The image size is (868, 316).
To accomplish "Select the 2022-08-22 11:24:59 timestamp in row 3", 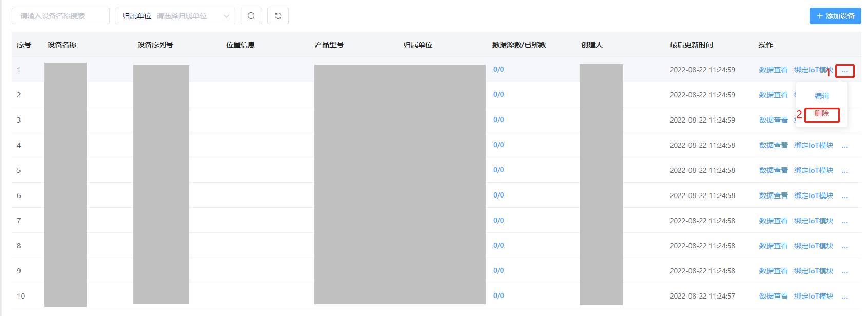I will (x=702, y=120).
